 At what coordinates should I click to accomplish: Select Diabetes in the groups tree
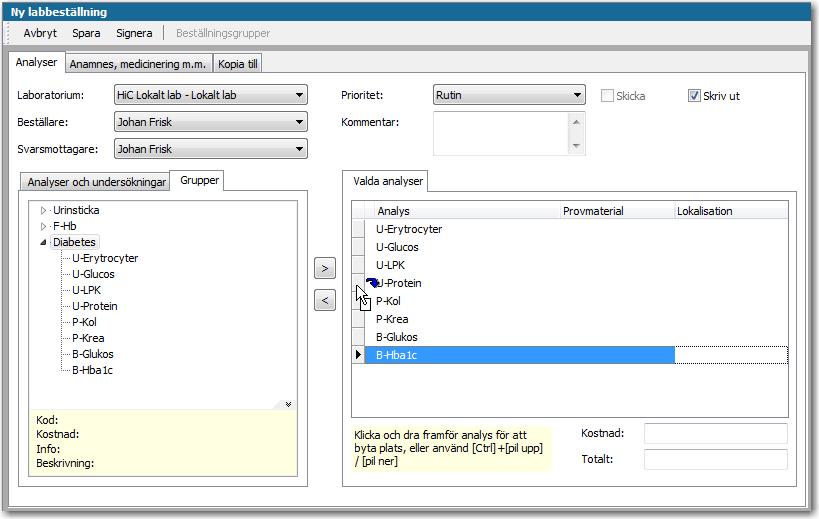74,242
